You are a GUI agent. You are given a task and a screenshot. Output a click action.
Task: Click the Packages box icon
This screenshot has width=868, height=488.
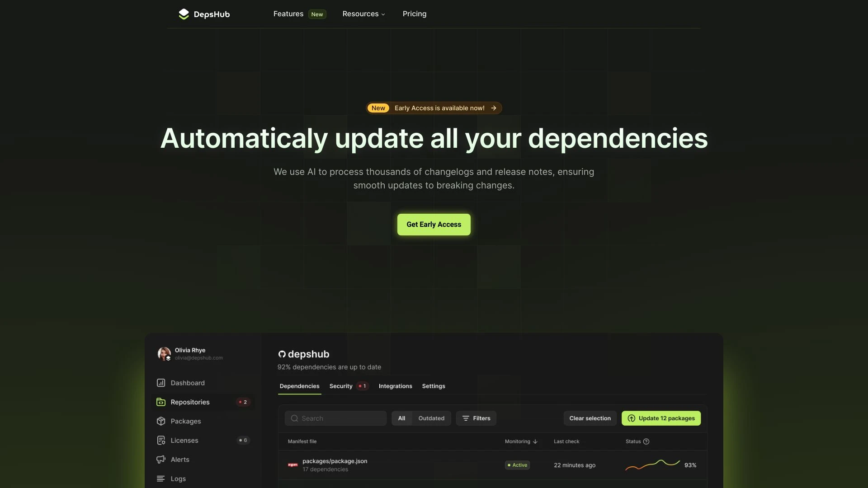point(161,421)
